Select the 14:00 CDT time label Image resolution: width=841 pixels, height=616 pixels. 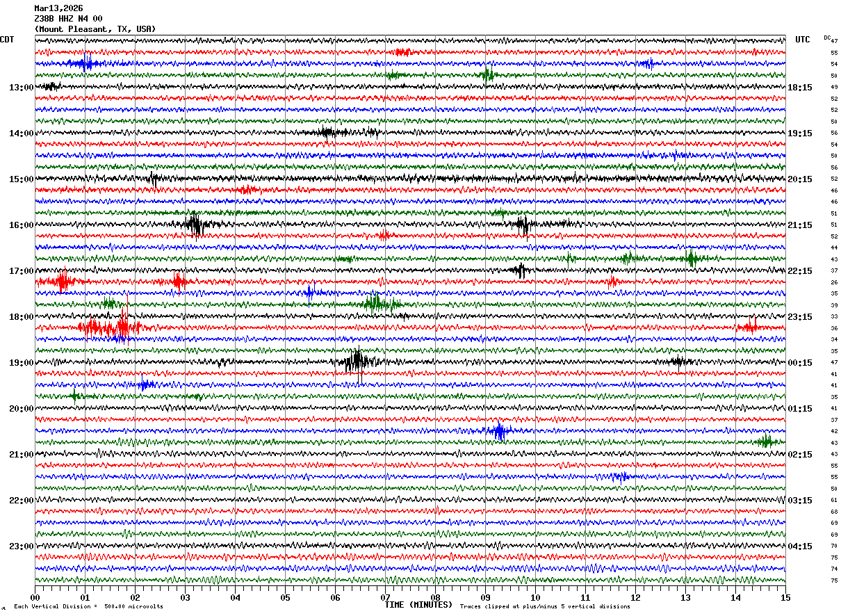tap(22, 133)
